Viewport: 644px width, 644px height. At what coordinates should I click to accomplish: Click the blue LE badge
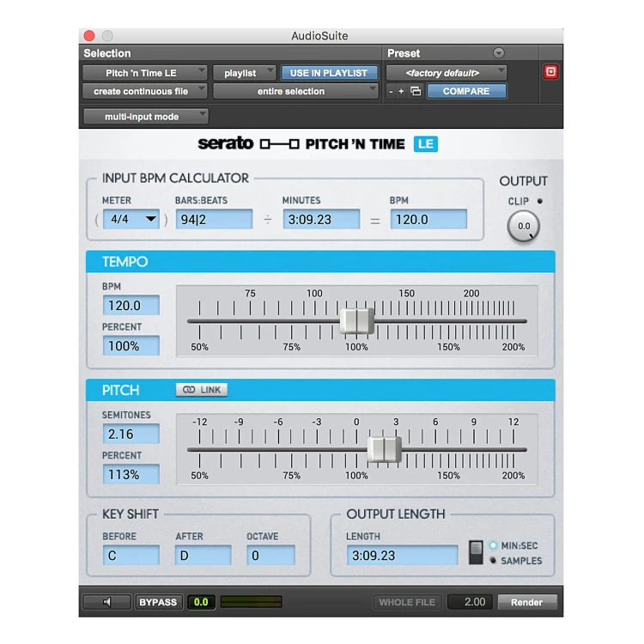[x=426, y=144]
